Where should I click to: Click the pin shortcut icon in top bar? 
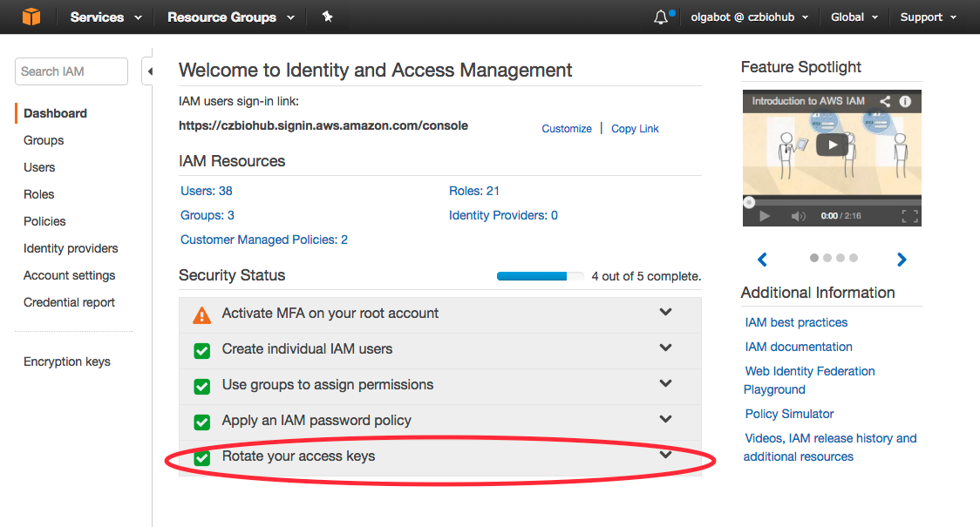point(328,17)
